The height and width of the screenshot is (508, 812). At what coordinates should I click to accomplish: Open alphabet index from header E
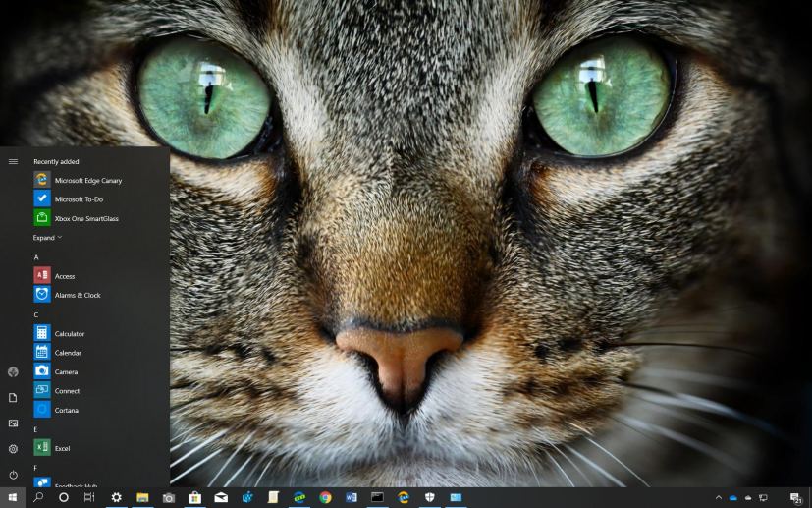tap(35, 429)
